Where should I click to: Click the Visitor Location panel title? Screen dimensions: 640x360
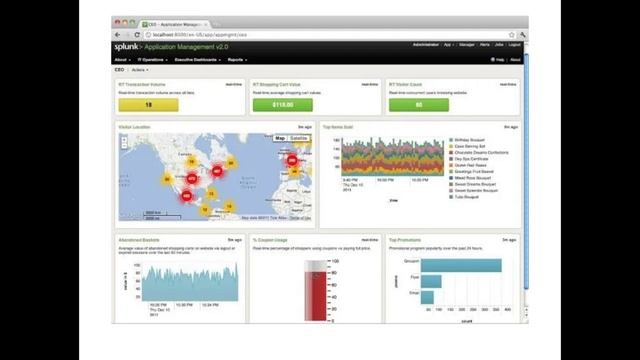click(x=134, y=127)
